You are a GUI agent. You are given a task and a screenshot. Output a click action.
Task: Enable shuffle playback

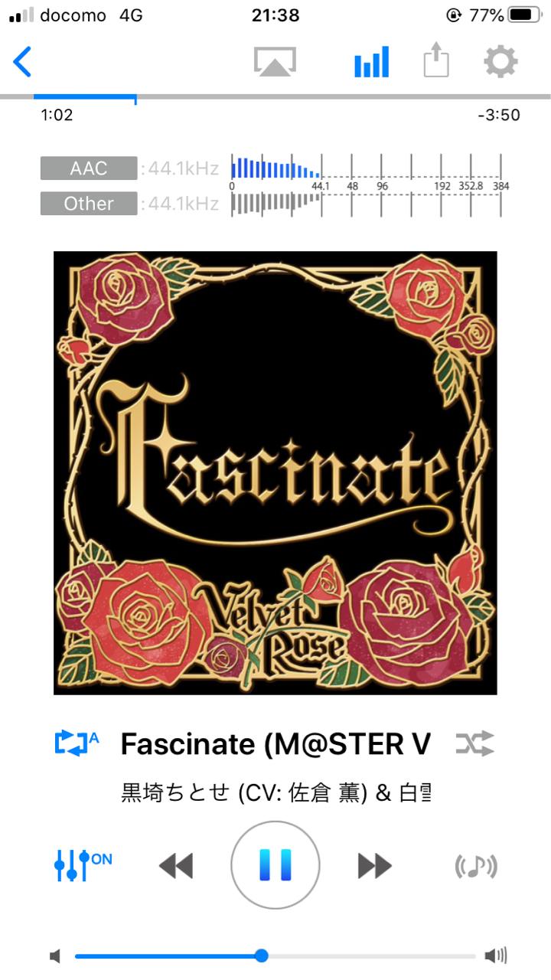pos(474,743)
